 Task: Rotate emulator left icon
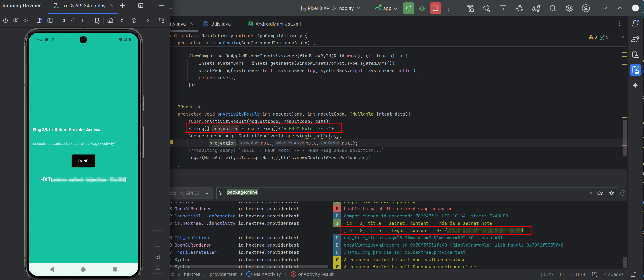(39, 20)
